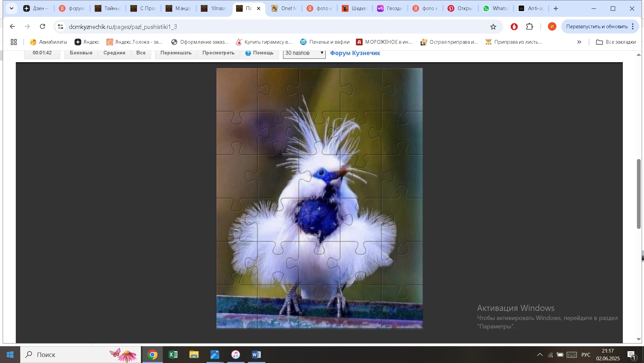Open the profile avatar with letter И

click(552, 27)
